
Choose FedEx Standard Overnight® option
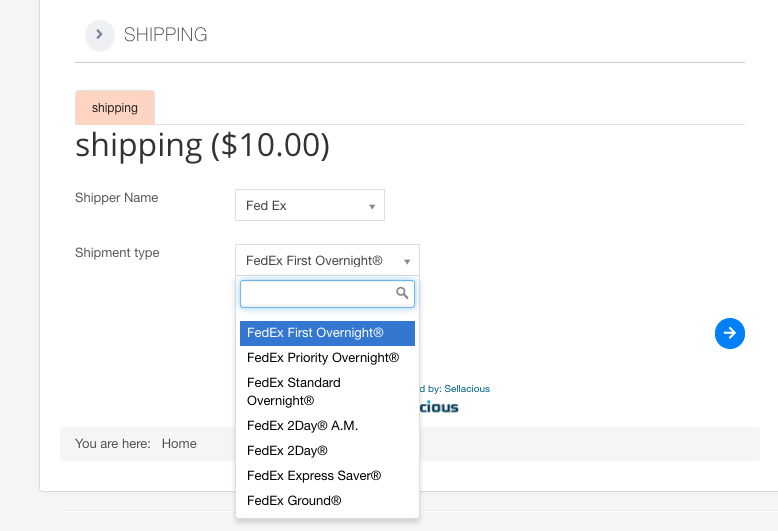click(x=327, y=392)
